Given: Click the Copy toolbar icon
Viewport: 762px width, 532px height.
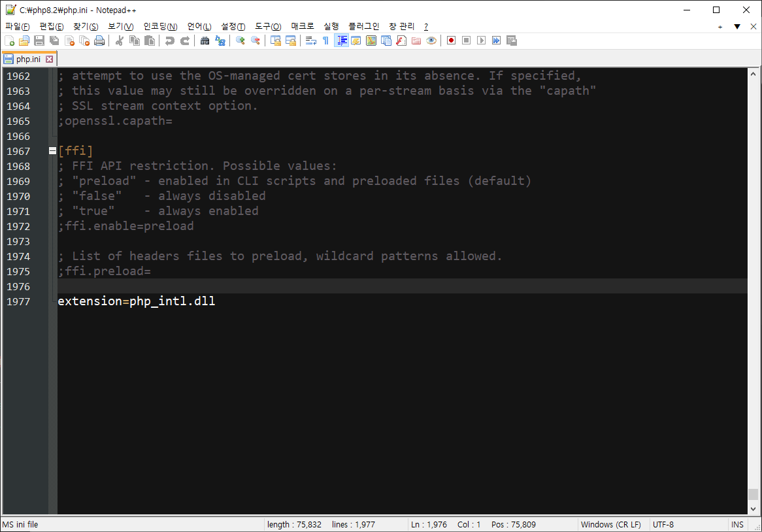Looking at the screenshot, I should [x=135, y=41].
